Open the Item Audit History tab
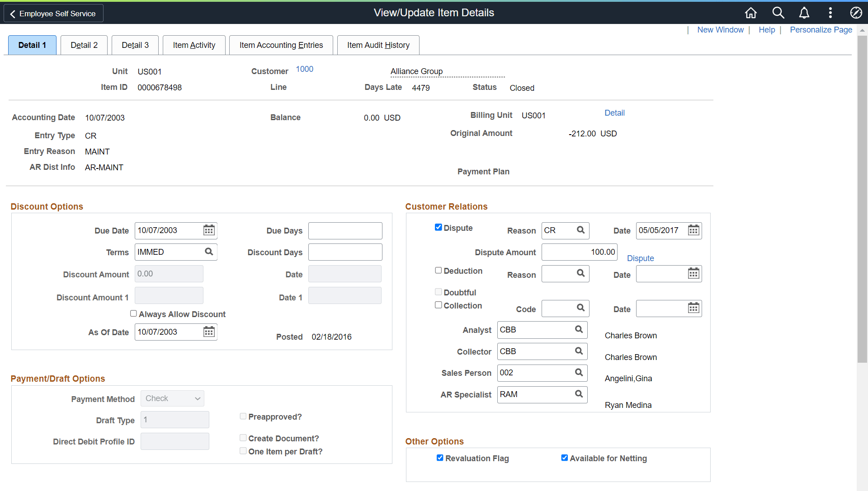Screen dimensions: 868x491 pyautogui.click(x=378, y=45)
